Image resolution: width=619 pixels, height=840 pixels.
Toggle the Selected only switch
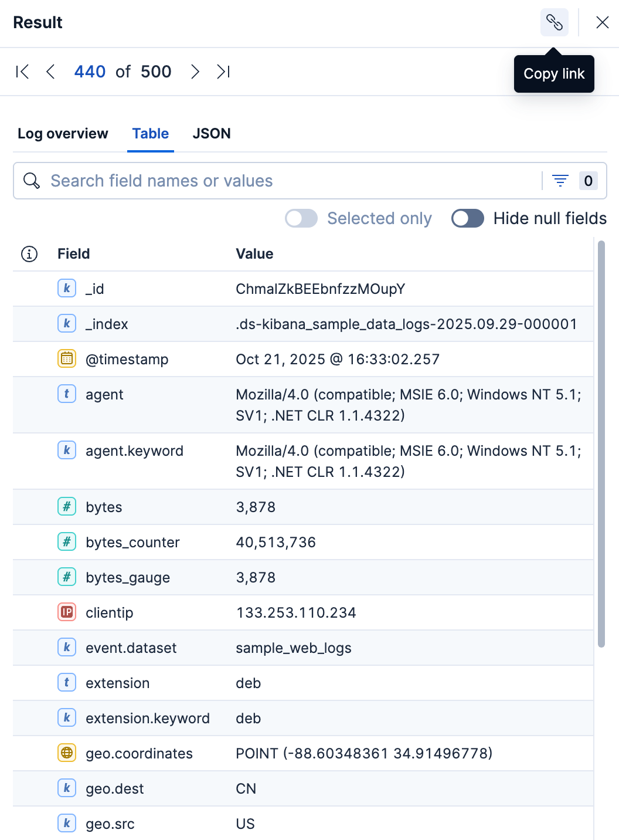(301, 218)
